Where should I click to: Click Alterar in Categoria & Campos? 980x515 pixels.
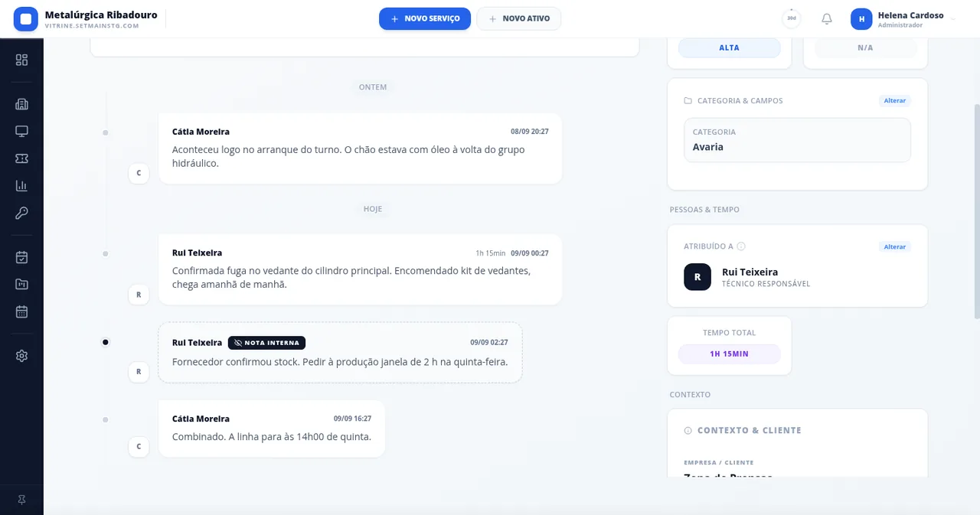point(895,101)
